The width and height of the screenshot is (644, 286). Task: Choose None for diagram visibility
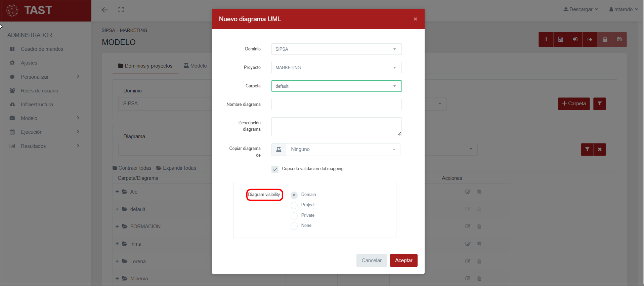(294, 226)
